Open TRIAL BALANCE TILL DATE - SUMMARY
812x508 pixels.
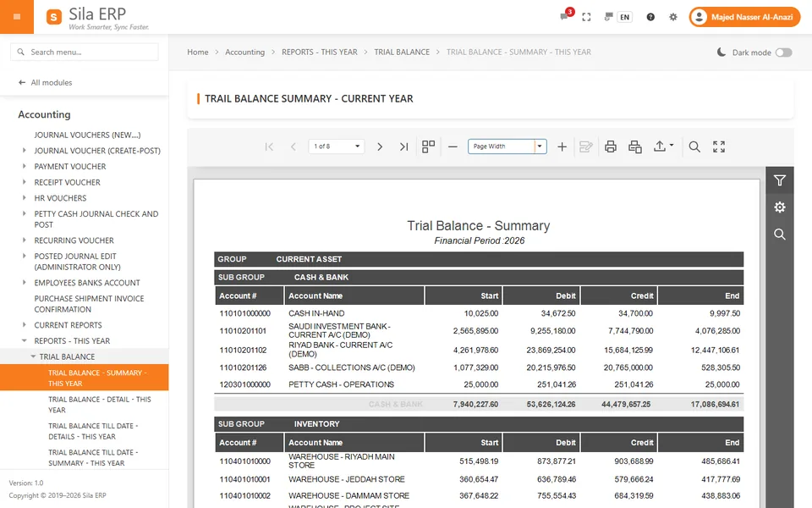pyautogui.click(x=93, y=458)
